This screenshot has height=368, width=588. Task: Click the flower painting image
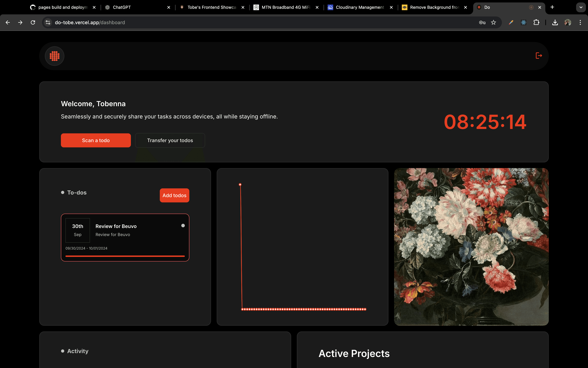(x=471, y=247)
